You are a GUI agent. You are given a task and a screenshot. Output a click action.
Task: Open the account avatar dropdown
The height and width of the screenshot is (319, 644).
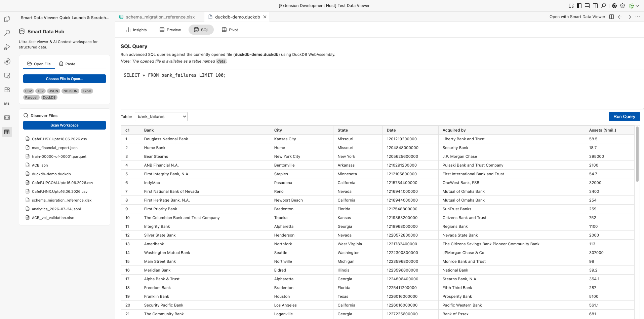tap(634, 6)
